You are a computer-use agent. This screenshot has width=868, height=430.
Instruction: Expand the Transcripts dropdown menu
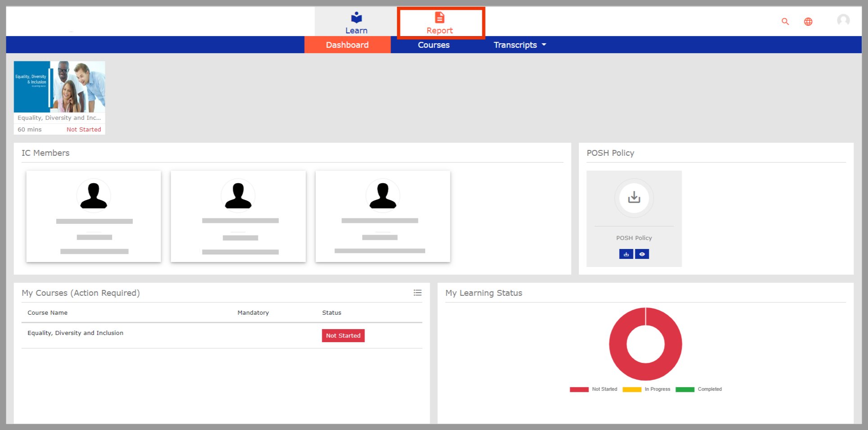pos(520,45)
